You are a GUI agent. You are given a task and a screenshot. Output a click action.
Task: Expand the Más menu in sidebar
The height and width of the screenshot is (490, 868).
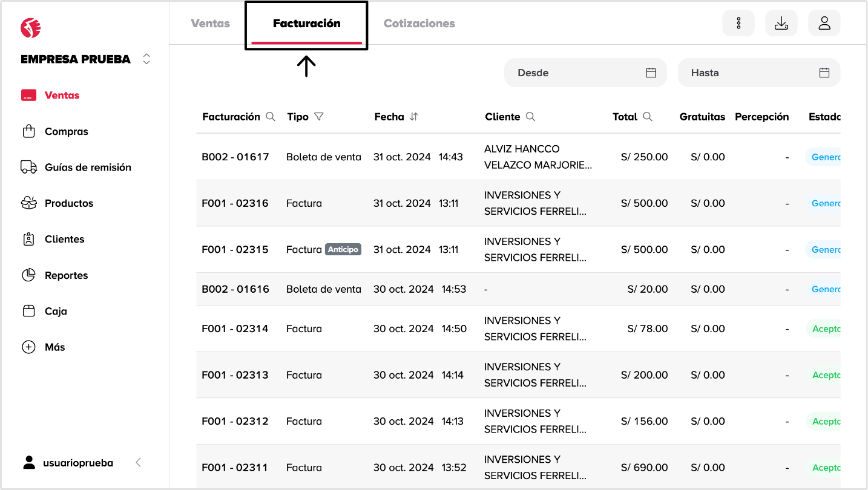(x=54, y=347)
